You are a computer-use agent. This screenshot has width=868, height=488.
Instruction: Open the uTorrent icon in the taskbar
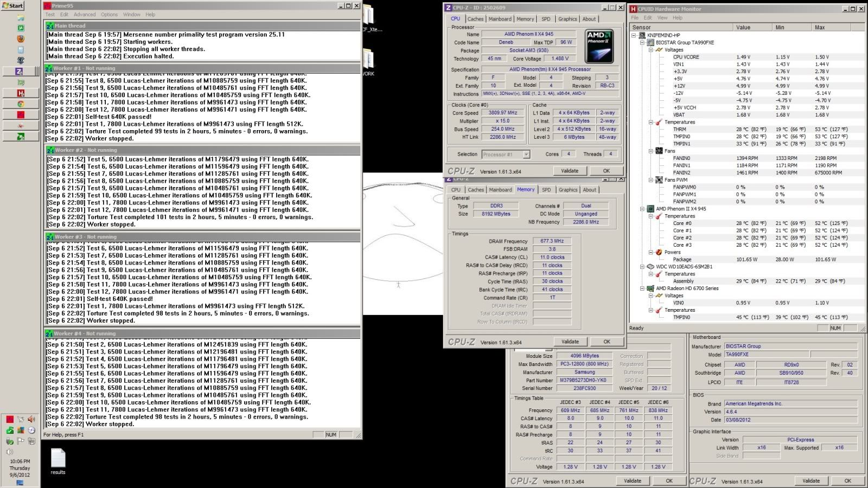click(21, 28)
